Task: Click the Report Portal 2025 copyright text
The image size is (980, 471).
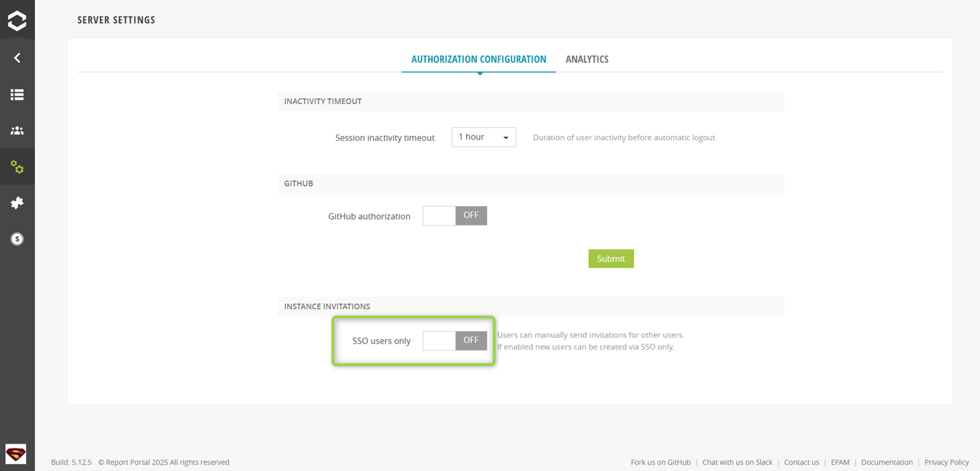Action: (164, 462)
